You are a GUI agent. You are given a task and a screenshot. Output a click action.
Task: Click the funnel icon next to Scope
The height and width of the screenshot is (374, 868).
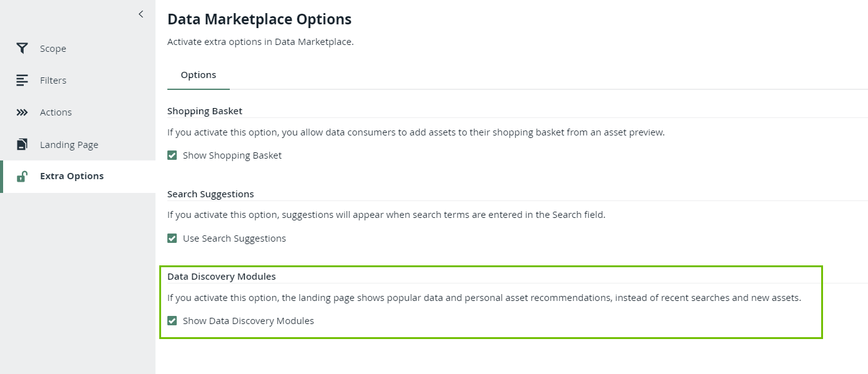click(22, 48)
